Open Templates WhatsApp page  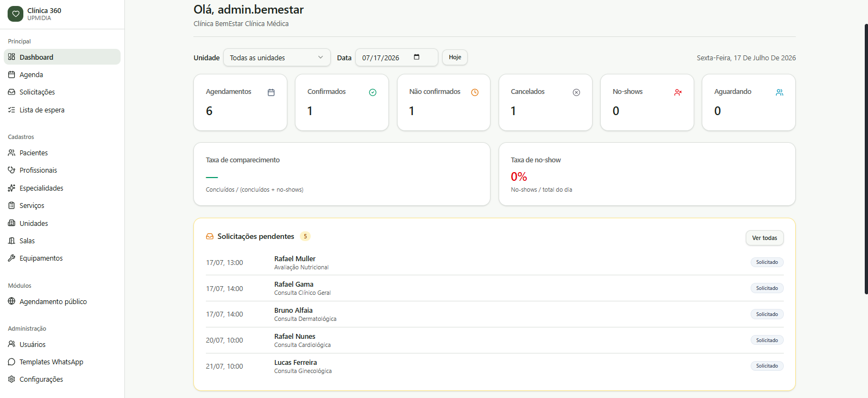pyautogui.click(x=62, y=362)
